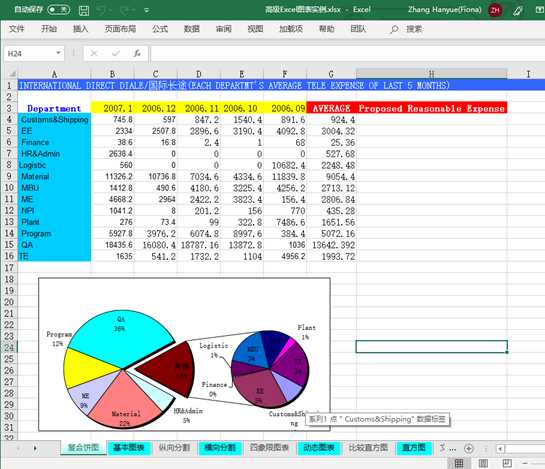545x469 pixels.
Task: Click the Logistic data label in chart
Action: click(213, 350)
